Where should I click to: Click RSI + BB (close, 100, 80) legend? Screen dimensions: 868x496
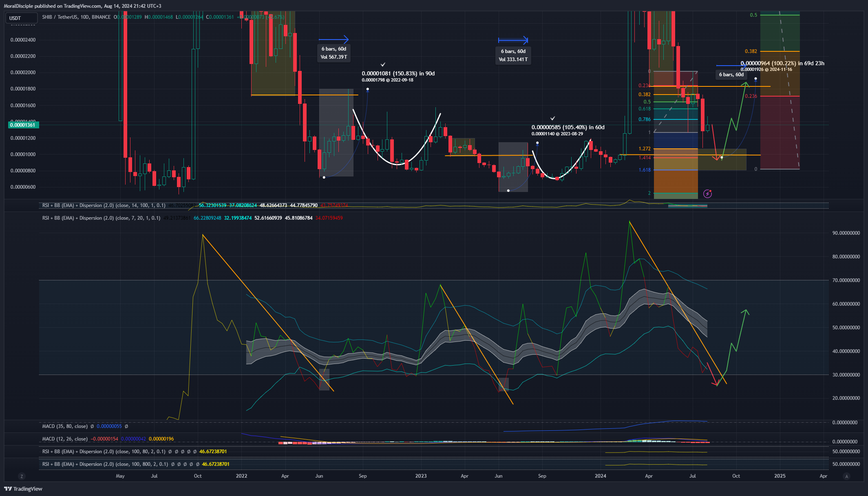click(x=104, y=452)
